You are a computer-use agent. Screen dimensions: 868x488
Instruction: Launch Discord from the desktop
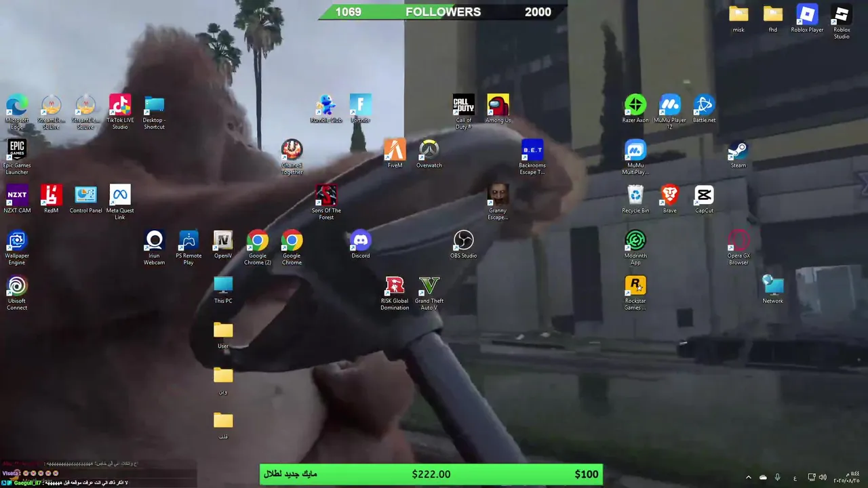click(361, 244)
